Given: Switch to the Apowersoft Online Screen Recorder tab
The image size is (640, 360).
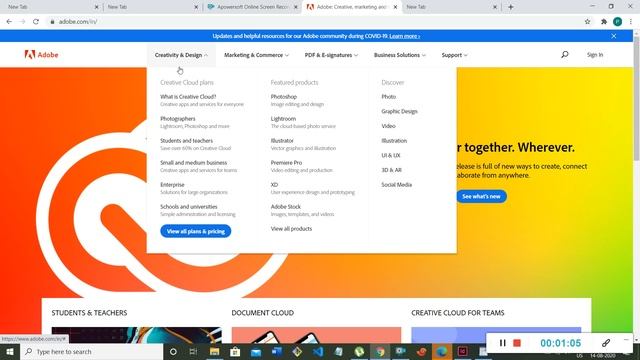Looking at the screenshot, I should (x=252, y=7).
